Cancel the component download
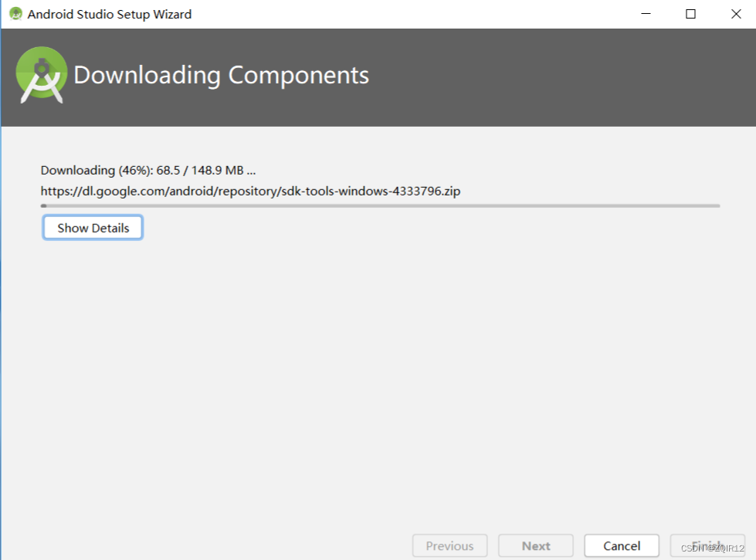Image resolution: width=756 pixels, height=560 pixels. pyautogui.click(x=622, y=545)
